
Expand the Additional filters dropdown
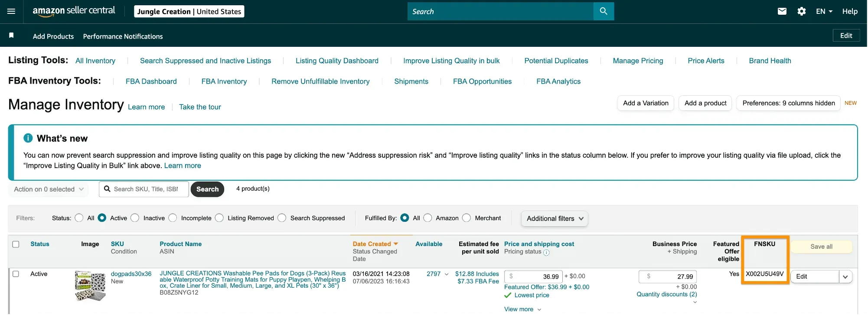point(555,219)
